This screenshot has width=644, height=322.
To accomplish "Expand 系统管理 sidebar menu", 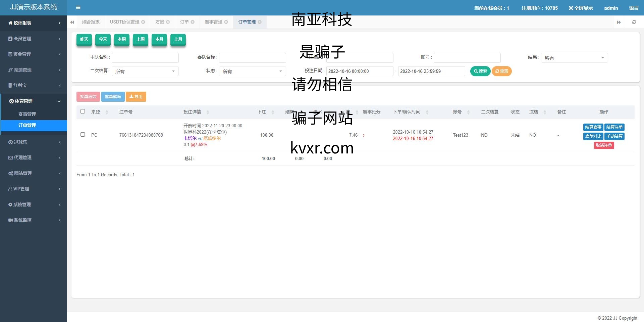I will [x=34, y=204].
